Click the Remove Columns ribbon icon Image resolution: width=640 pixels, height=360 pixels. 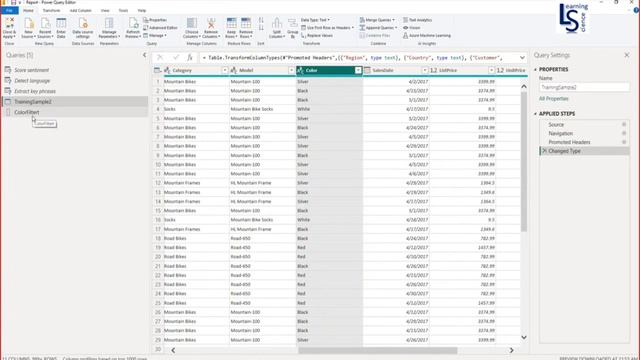point(211,28)
